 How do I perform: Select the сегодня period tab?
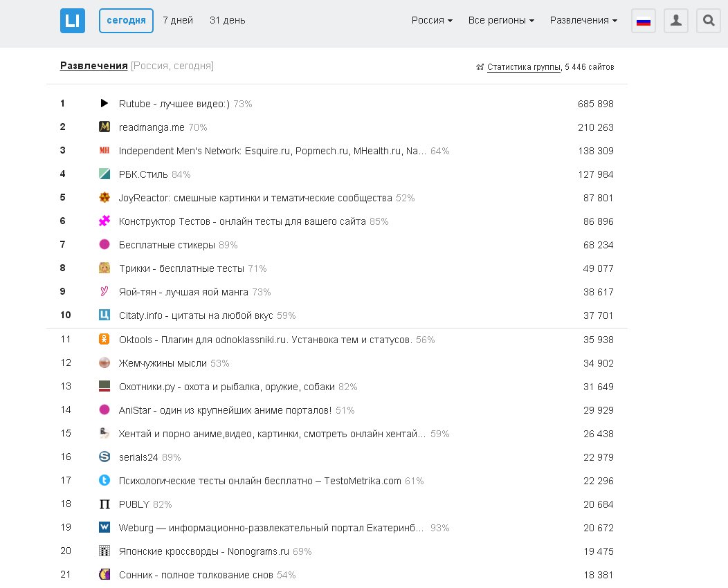pos(126,21)
